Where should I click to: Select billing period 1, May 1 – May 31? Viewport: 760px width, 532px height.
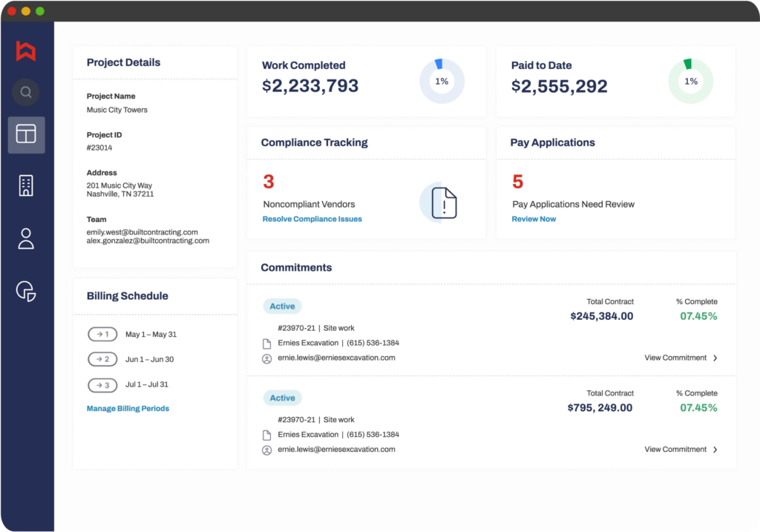pyautogui.click(x=102, y=334)
